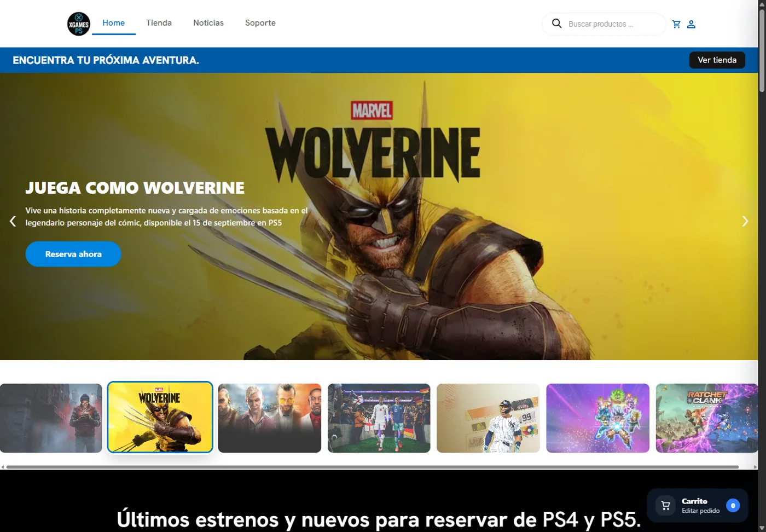The width and height of the screenshot is (766, 532).
Task: Click the thumbnail strip scroll-left arrow
Action: 3,467
